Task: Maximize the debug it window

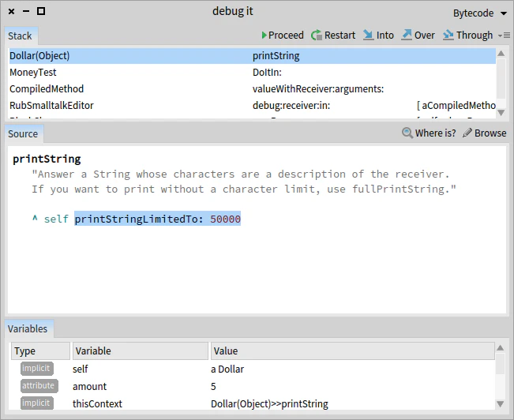Action: pyautogui.click(x=41, y=12)
